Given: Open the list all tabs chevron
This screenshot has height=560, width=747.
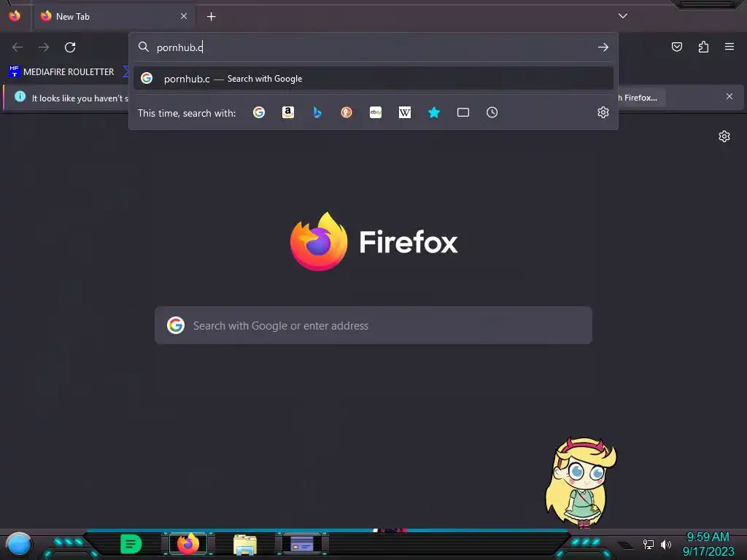Looking at the screenshot, I should [x=623, y=16].
